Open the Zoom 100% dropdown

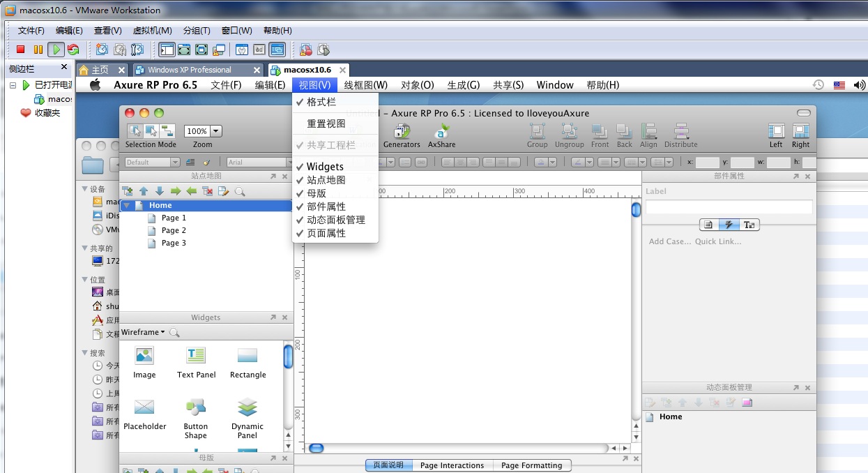click(x=215, y=131)
